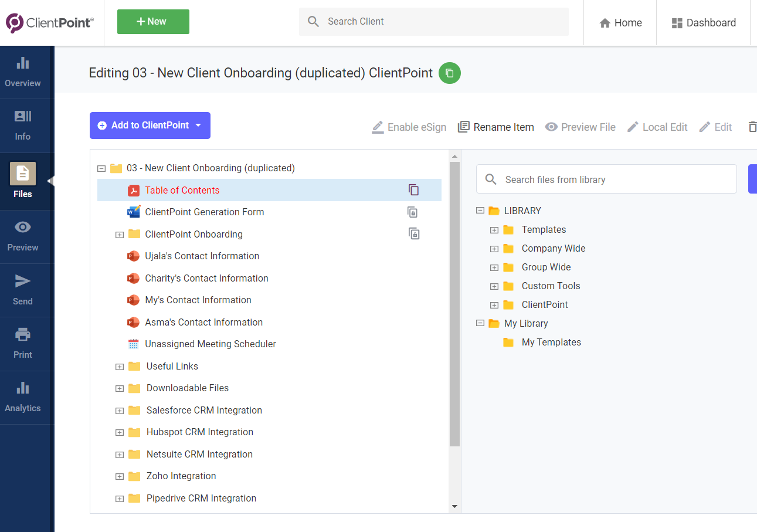Expand the Useful Links folder

pos(120,366)
